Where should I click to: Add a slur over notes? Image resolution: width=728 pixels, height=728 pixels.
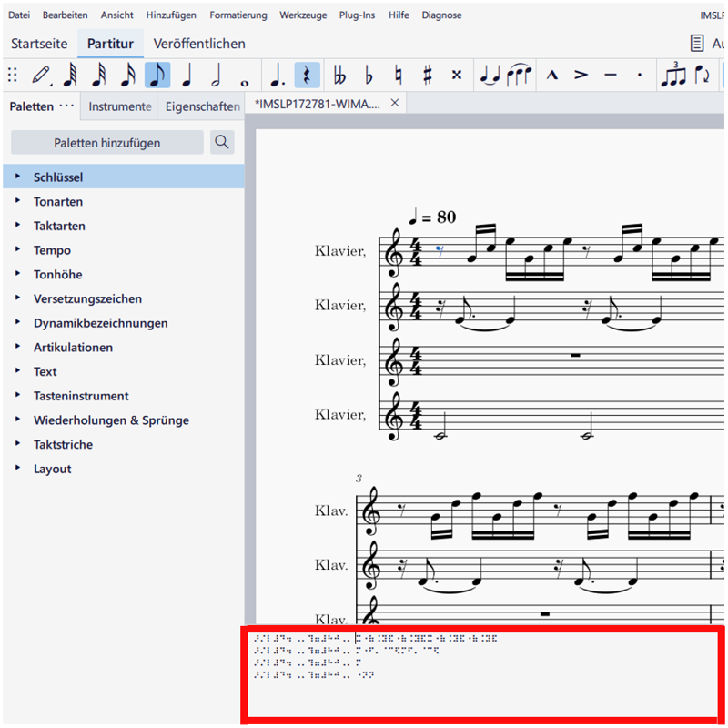point(519,75)
